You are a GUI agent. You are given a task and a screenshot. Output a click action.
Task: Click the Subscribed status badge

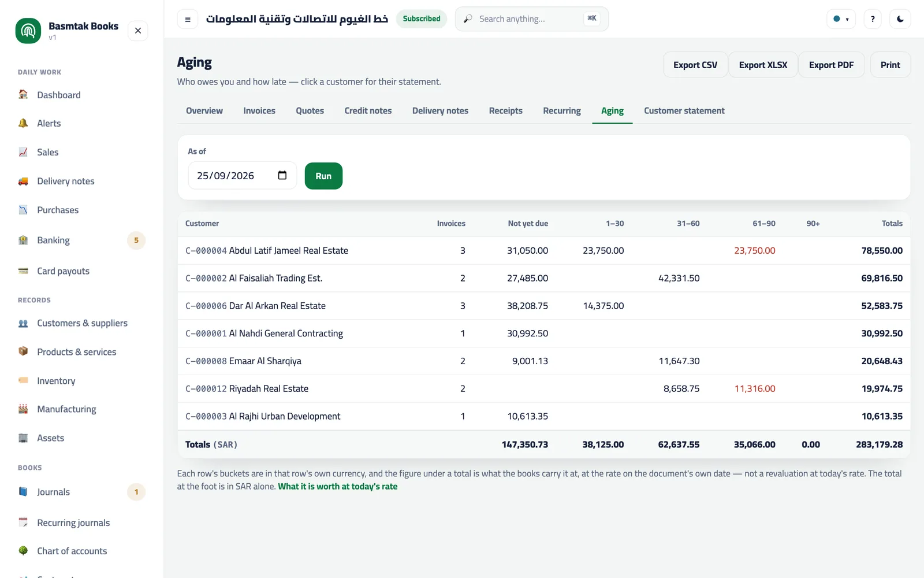[422, 18]
